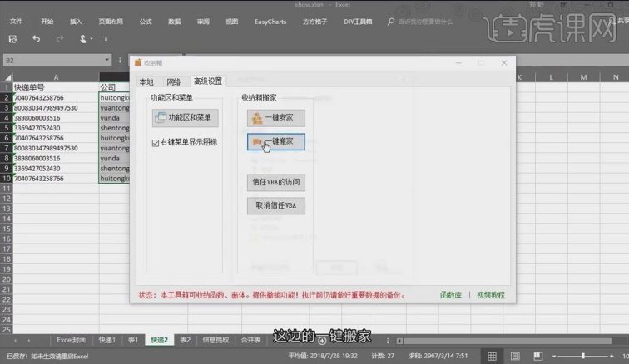Open the 方方格子 ribbon tab

click(x=314, y=22)
